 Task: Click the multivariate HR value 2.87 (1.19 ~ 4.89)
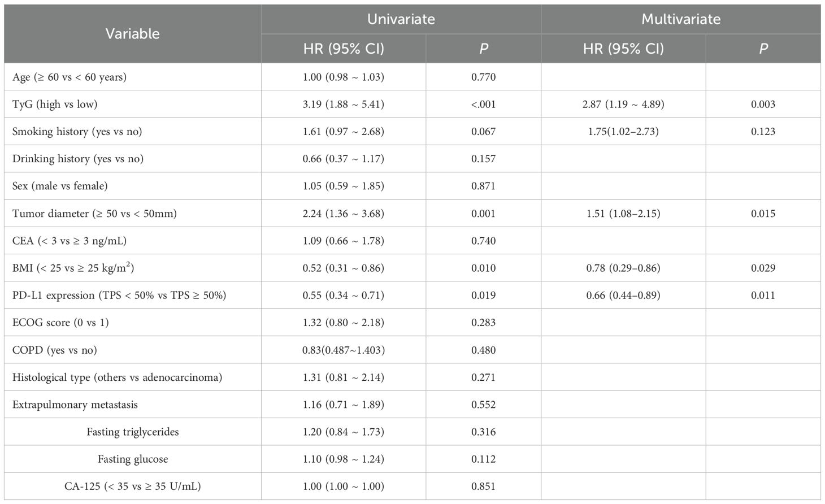(623, 104)
